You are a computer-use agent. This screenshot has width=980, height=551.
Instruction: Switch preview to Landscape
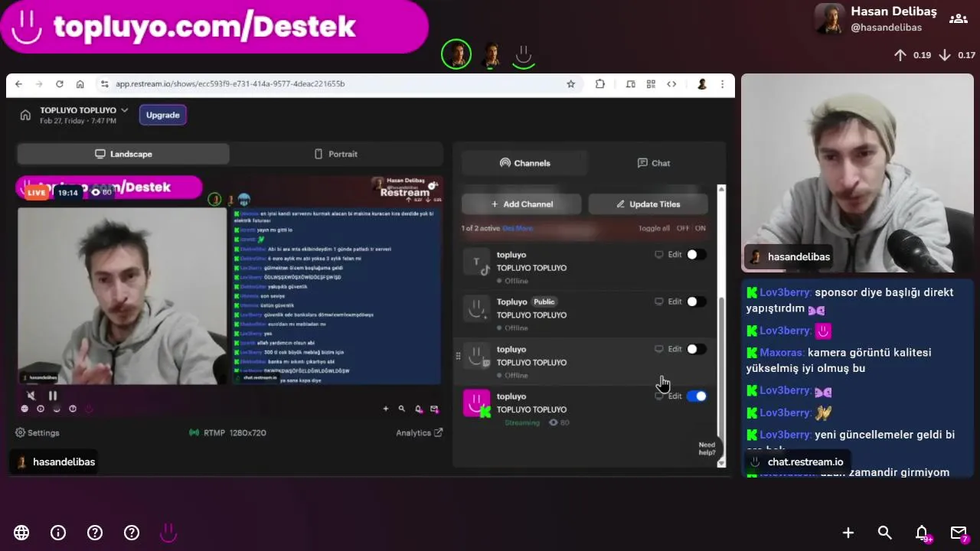point(123,154)
